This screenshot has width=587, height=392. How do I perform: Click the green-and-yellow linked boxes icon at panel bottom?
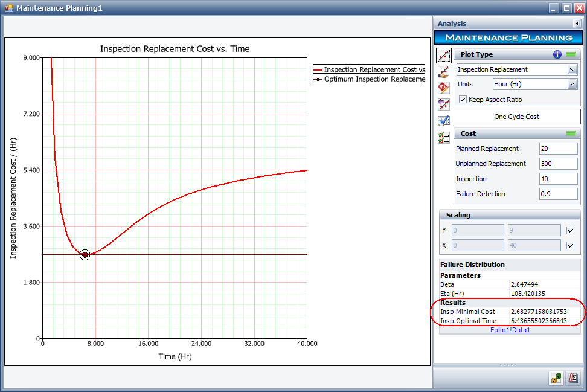[x=556, y=378]
